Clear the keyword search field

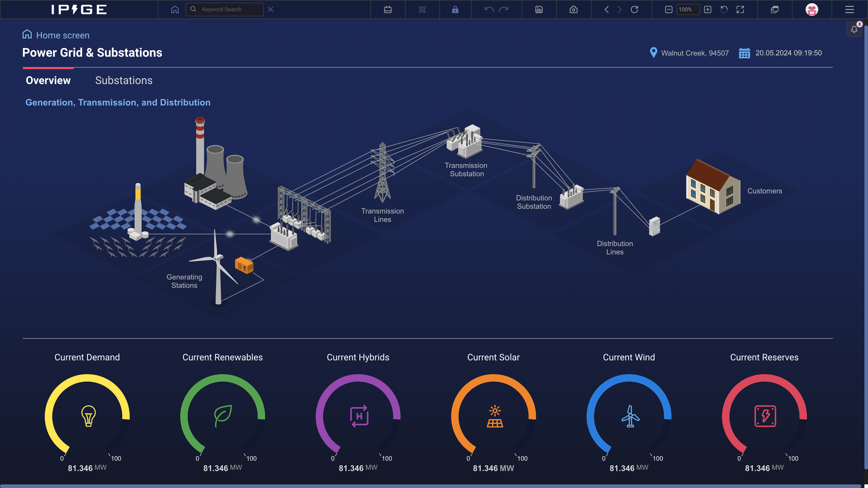(x=271, y=9)
